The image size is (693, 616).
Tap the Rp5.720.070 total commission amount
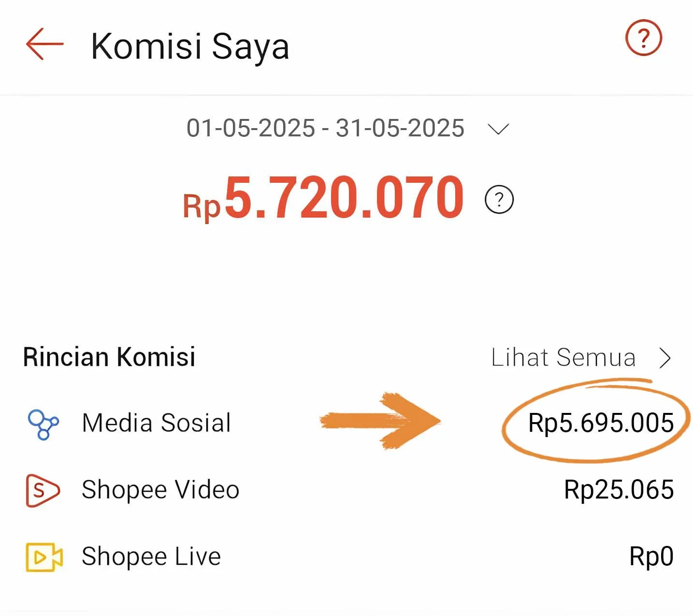[324, 197]
